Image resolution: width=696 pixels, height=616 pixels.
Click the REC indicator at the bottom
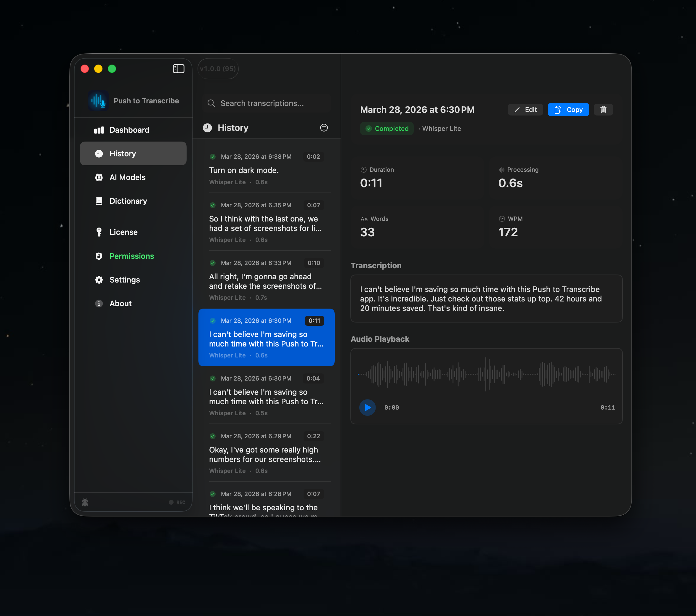coord(177,502)
